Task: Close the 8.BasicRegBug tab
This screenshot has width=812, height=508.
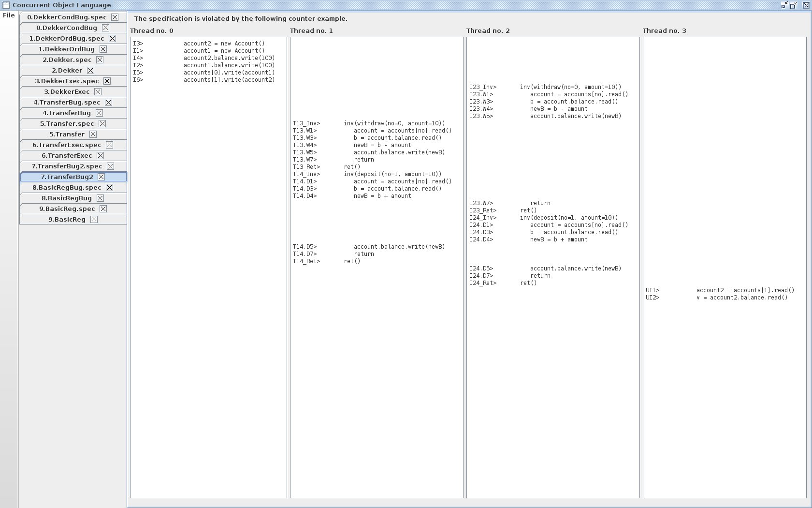Action: [100, 198]
